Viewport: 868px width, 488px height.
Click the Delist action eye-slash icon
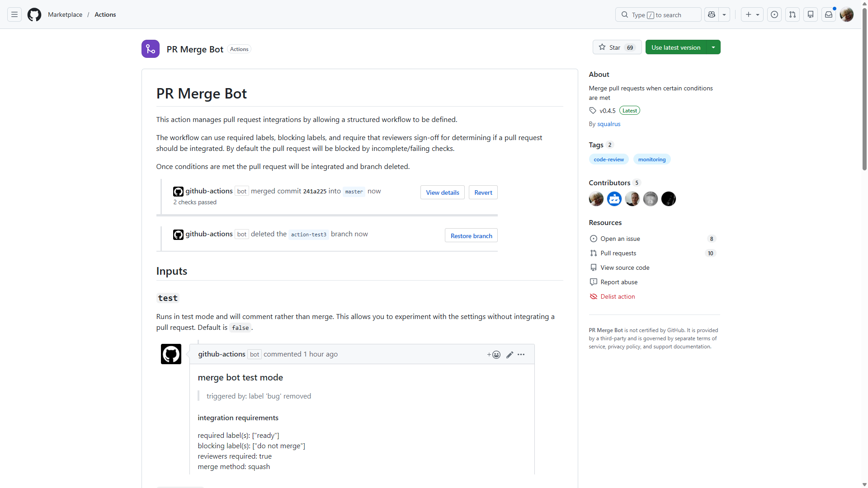(x=593, y=296)
